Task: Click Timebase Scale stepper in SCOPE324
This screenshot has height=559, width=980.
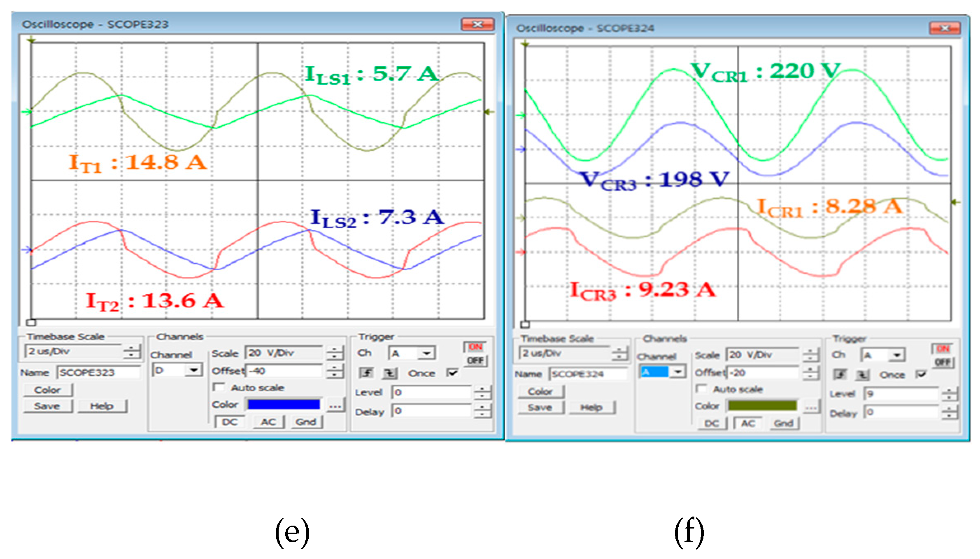Action: (x=619, y=354)
